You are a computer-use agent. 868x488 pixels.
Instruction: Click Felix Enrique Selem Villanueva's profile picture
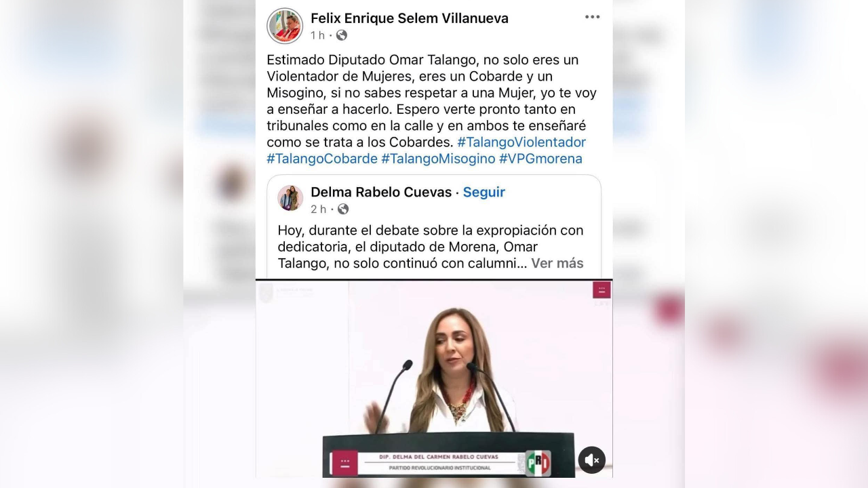[285, 26]
